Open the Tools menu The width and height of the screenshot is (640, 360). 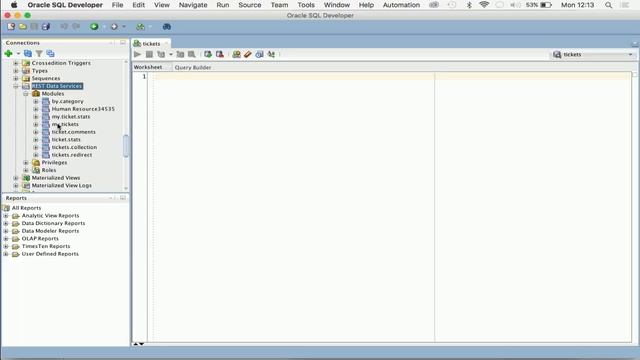tap(306, 5)
